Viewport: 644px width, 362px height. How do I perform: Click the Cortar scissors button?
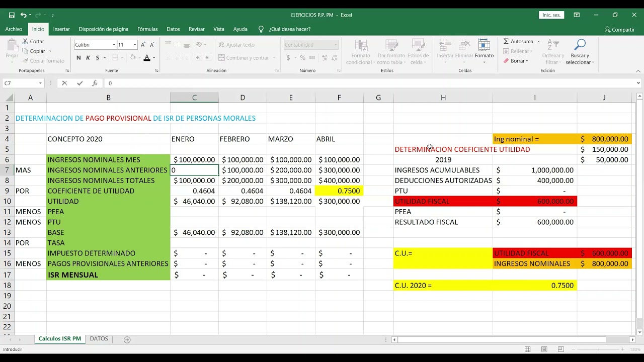pyautogui.click(x=34, y=41)
